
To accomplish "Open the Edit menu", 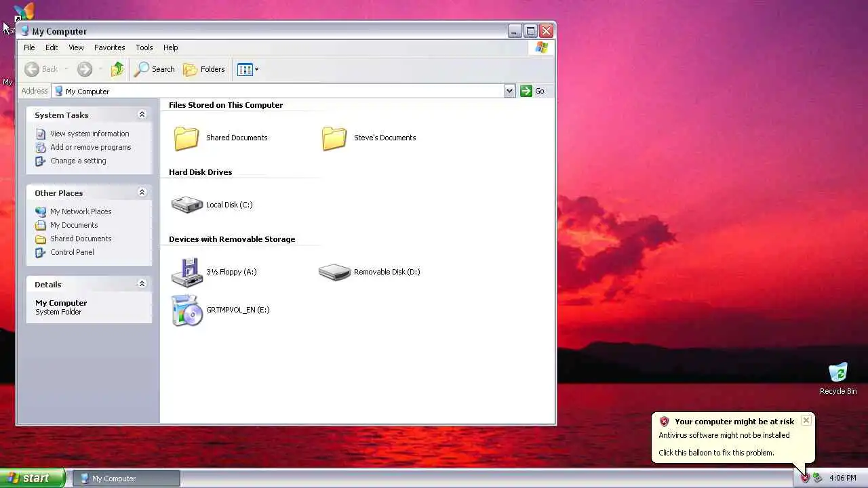I will (52, 47).
